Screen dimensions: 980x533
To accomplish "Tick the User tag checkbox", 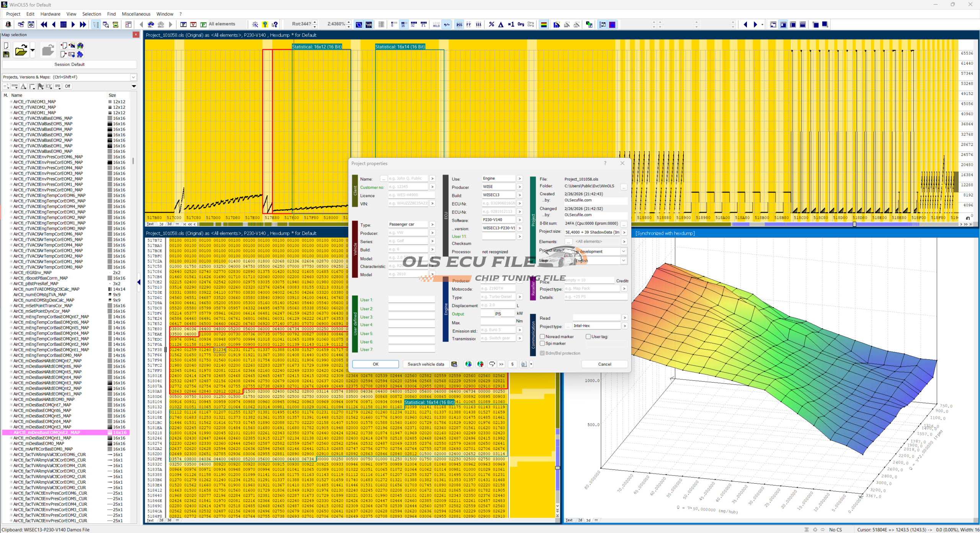I will pyautogui.click(x=588, y=337).
